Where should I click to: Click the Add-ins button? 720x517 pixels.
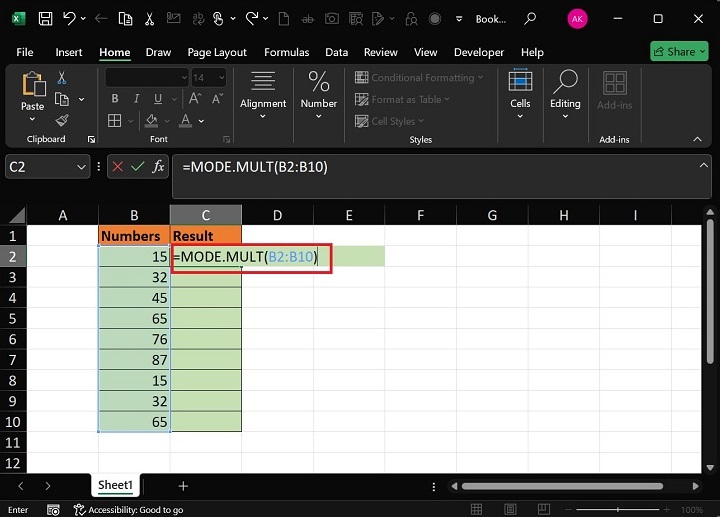[x=614, y=90]
